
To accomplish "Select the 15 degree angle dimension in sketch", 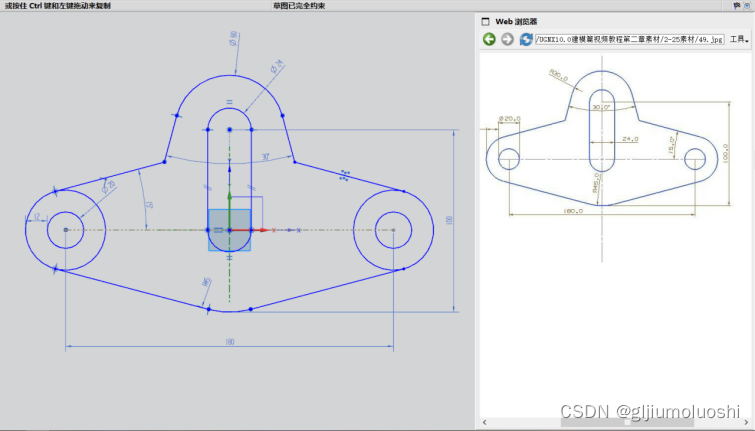I will pos(150,205).
